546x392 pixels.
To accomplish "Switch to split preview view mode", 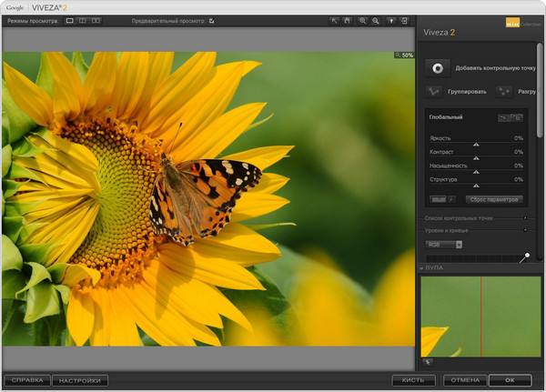I will coord(83,20).
